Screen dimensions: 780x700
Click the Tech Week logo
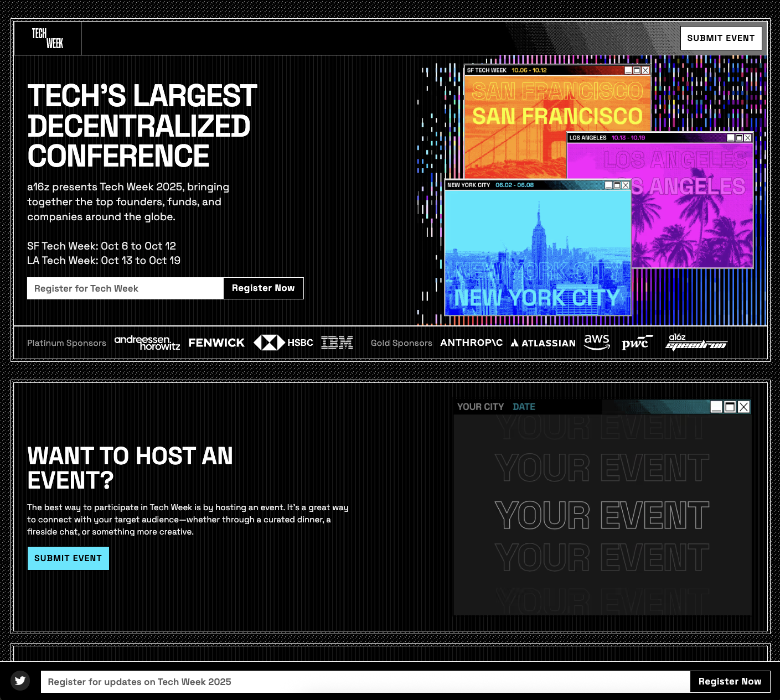pyautogui.click(x=48, y=38)
